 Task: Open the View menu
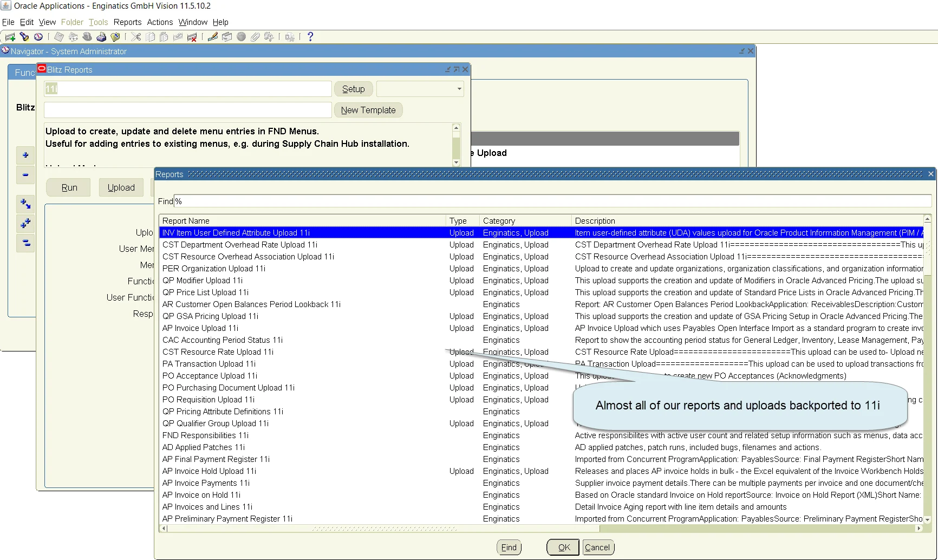[47, 22]
